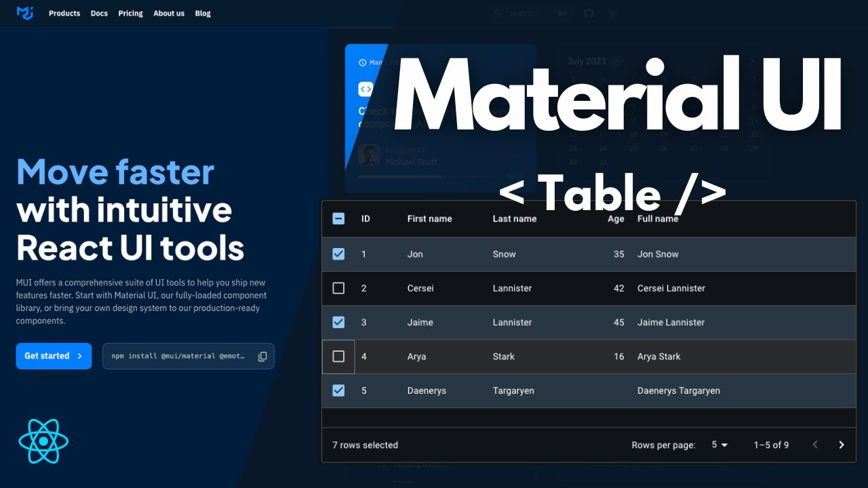Uncheck the Daenerys Targaryen row checkbox
The height and width of the screenshot is (488, 868).
click(x=338, y=390)
